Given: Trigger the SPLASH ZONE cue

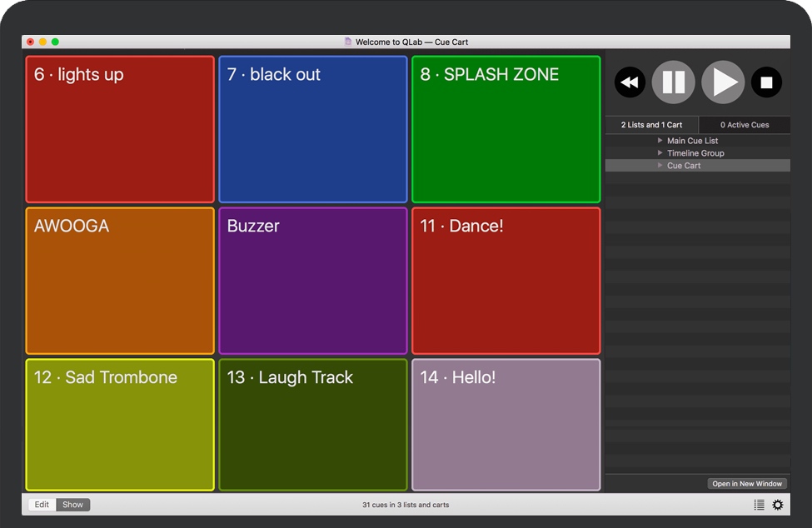Looking at the screenshot, I should (x=506, y=128).
